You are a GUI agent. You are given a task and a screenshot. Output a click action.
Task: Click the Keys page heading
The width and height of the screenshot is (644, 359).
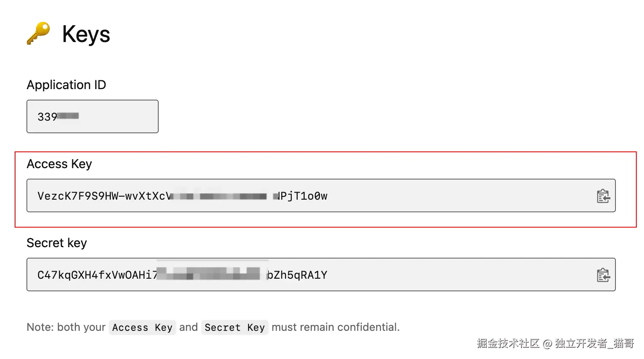86,34
